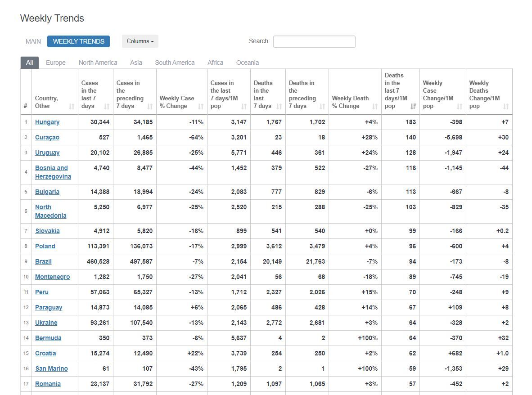The height and width of the screenshot is (395, 532).
Task: Switch to the Oceania tab
Action: [248, 63]
